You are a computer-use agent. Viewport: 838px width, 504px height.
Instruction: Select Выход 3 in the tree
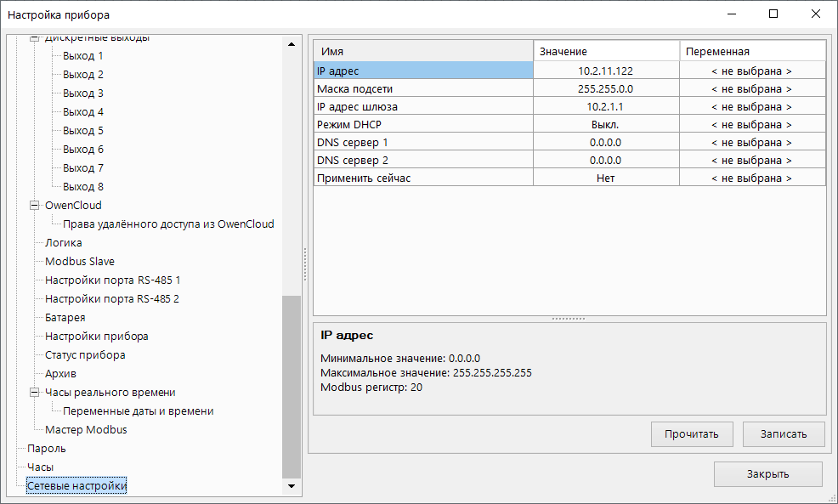tap(83, 93)
